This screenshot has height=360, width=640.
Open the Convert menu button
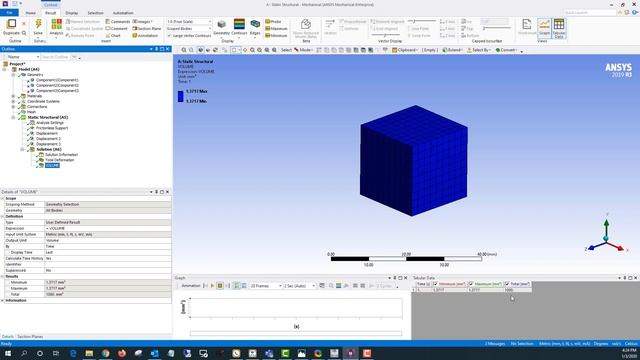[507, 50]
